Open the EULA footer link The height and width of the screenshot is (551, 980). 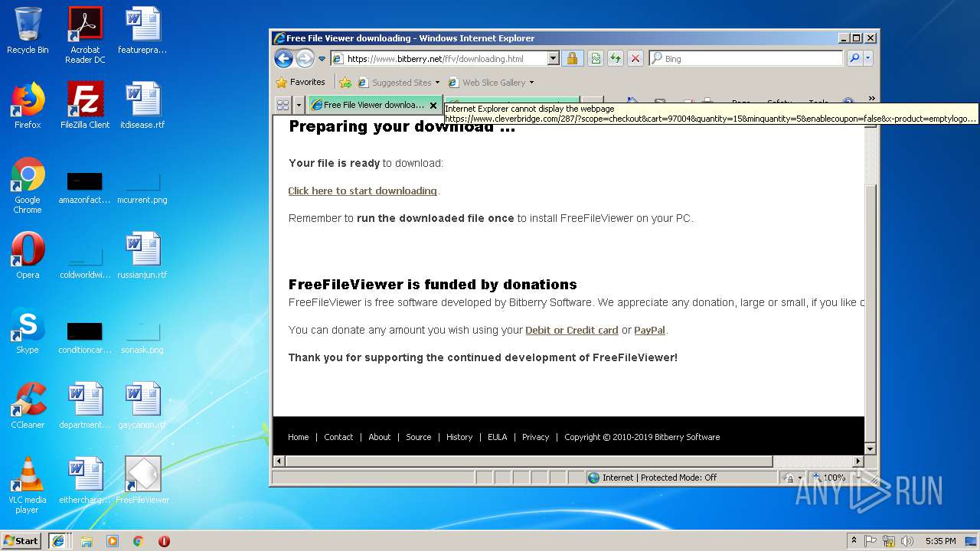pyautogui.click(x=498, y=437)
